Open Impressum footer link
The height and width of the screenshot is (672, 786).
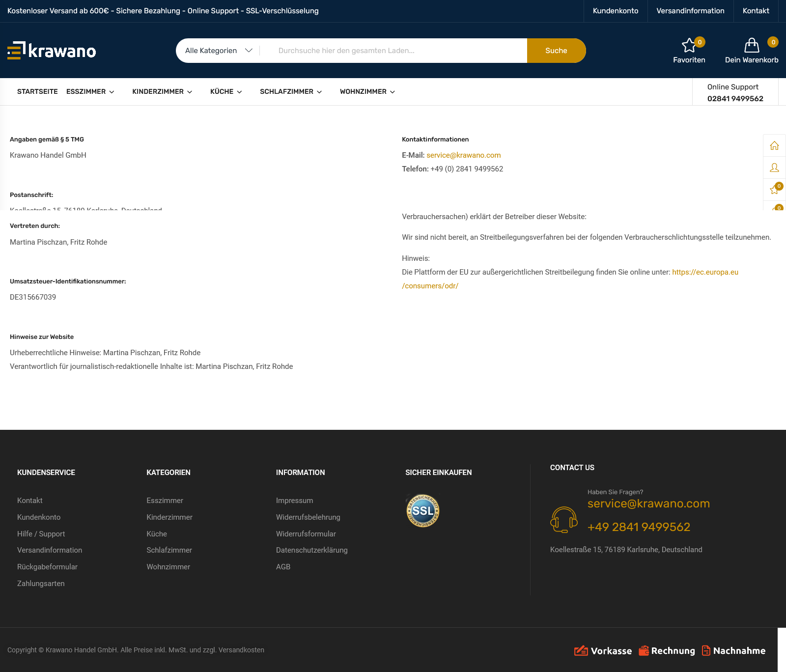pos(294,501)
